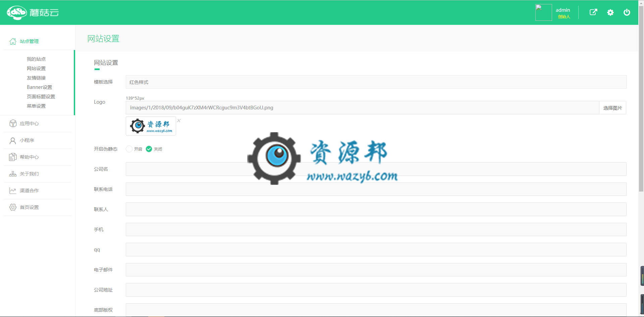Remove the uploaded logo with the X icon

click(x=179, y=121)
